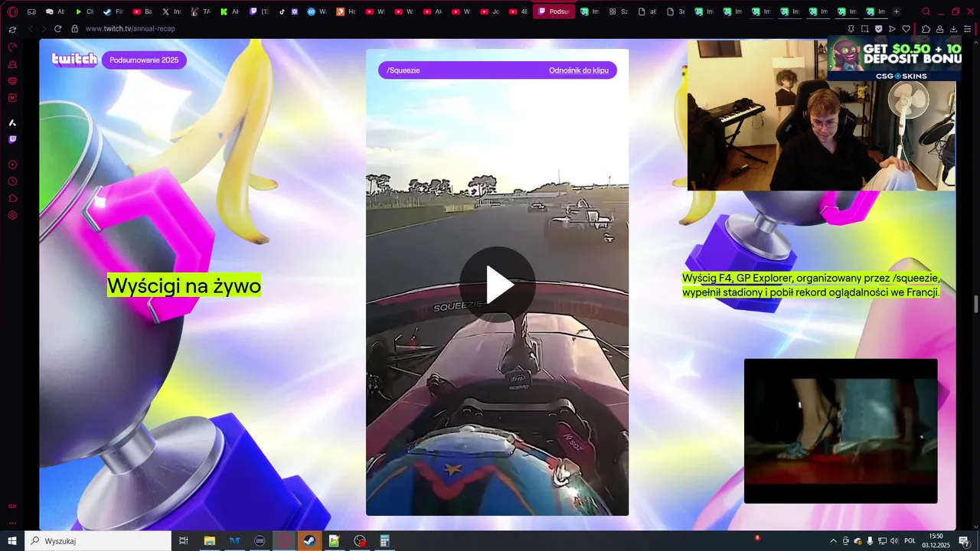Viewport: 980px width, 551px height.
Task: Open the history clock sidebar icon
Action: point(12,181)
